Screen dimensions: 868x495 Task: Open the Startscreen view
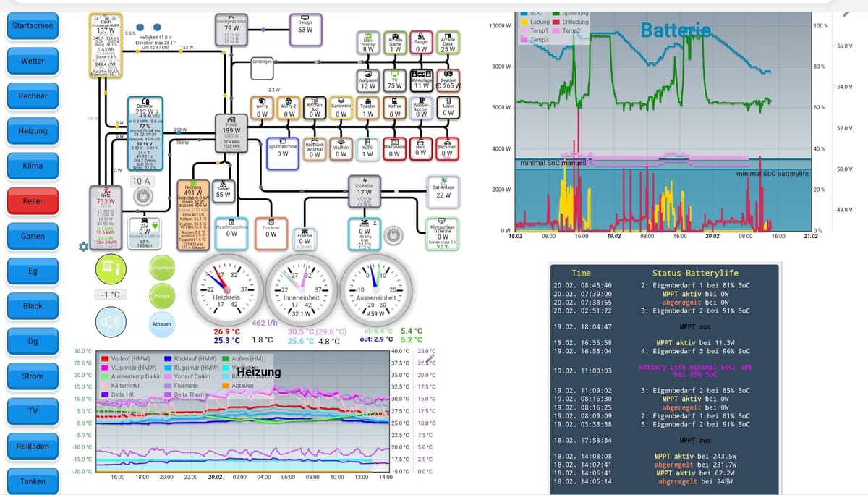tap(33, 26)
